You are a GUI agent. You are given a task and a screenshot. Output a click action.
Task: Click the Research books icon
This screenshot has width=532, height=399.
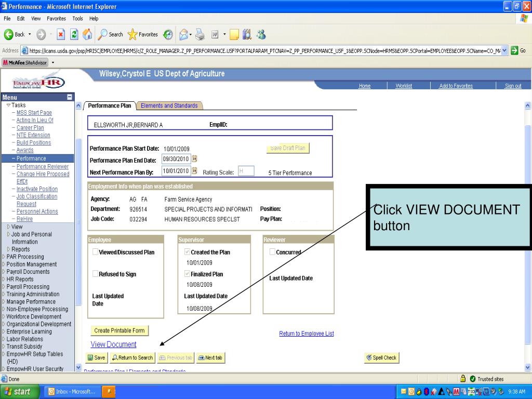point(247,34)
